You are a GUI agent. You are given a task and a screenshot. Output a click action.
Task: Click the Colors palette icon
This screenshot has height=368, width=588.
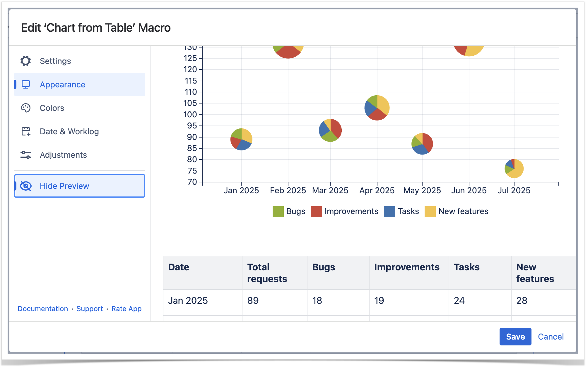tap(26, 108)
